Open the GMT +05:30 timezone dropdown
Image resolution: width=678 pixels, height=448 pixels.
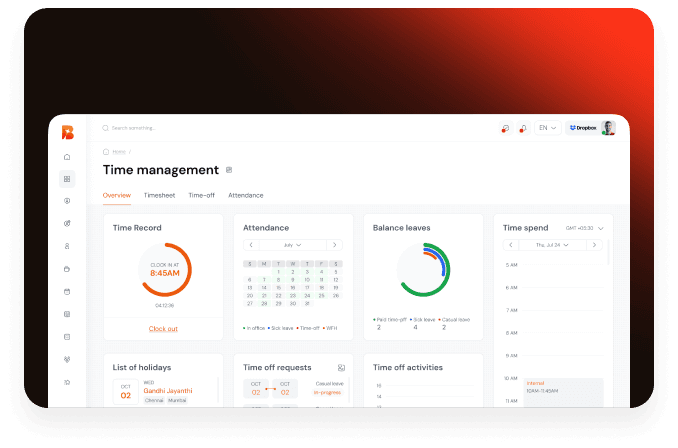click(584, 228)
